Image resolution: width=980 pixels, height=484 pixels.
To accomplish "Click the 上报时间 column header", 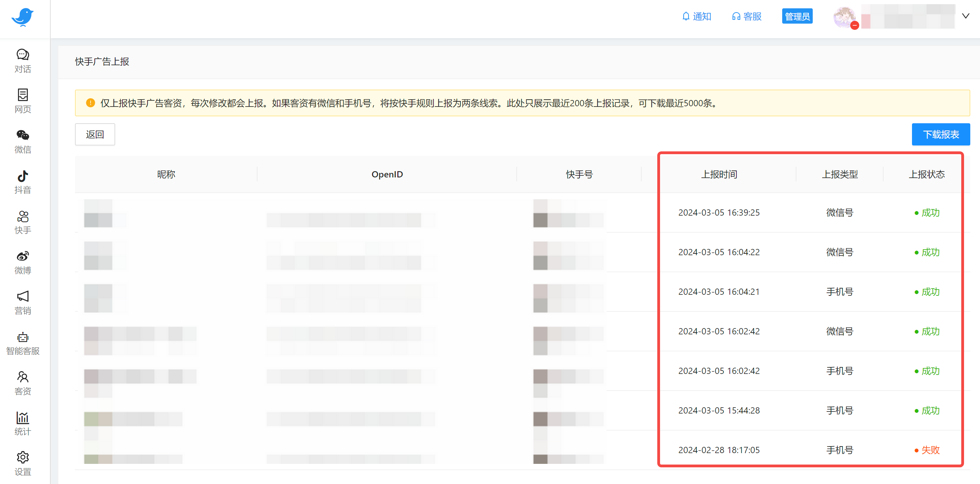I will (719, 174).
